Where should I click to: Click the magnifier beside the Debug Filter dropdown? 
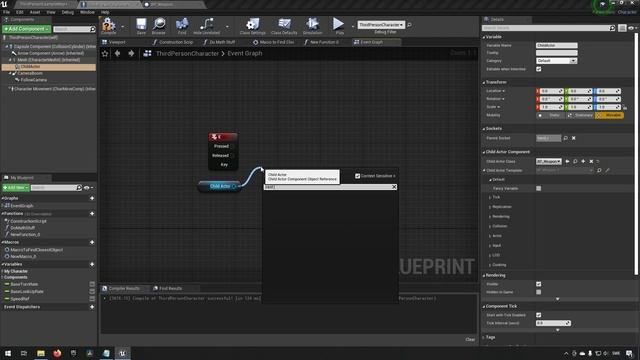409,25
